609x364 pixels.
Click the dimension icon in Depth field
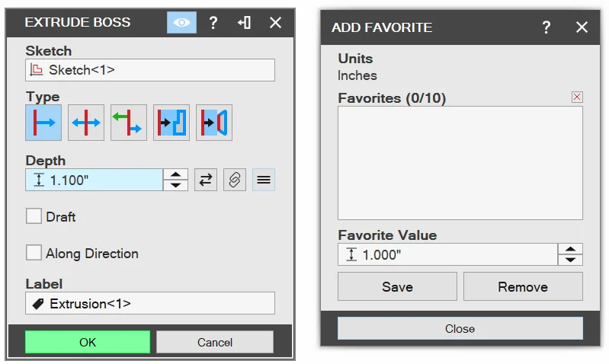pos(38,180)
